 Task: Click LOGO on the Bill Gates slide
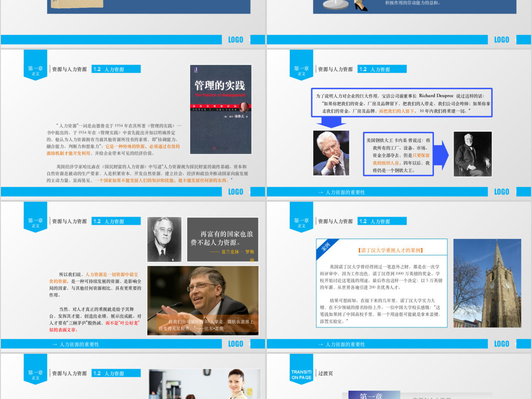[x=235, y=344]
